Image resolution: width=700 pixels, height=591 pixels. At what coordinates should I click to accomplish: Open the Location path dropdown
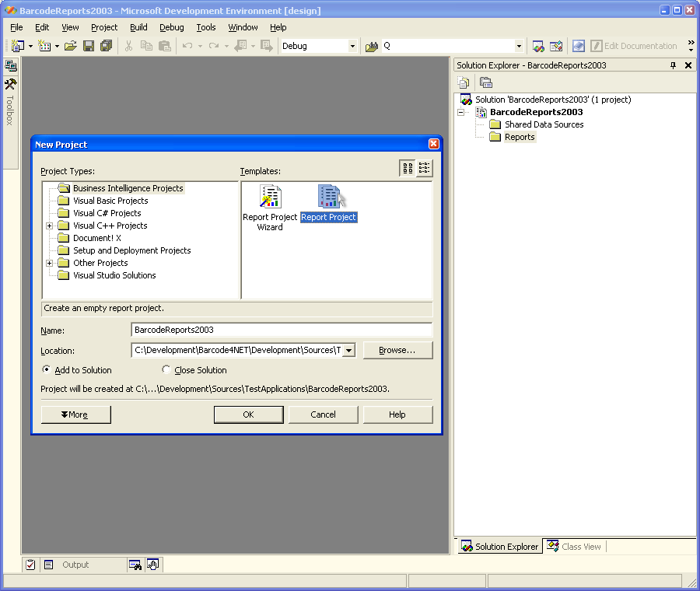pos(348,350)
